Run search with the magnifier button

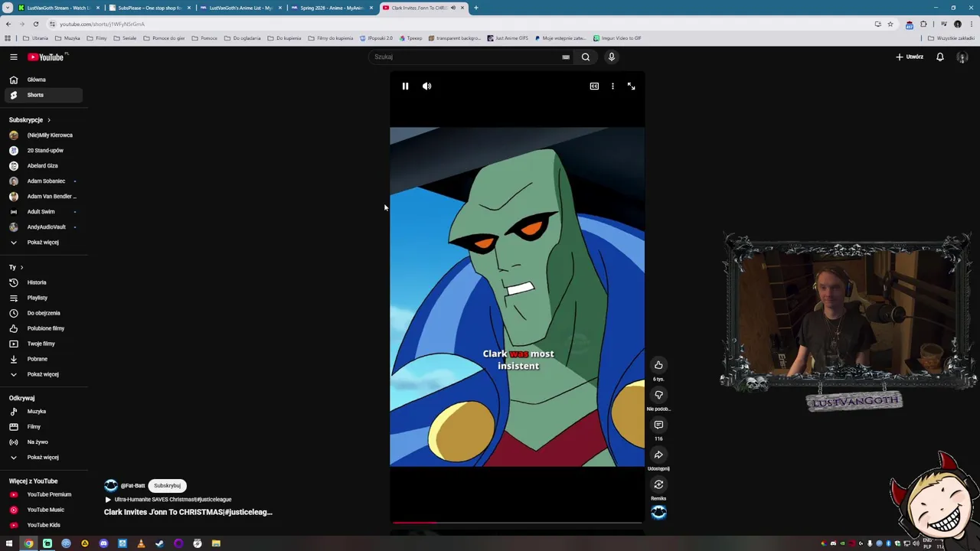[x=586, y=57]
